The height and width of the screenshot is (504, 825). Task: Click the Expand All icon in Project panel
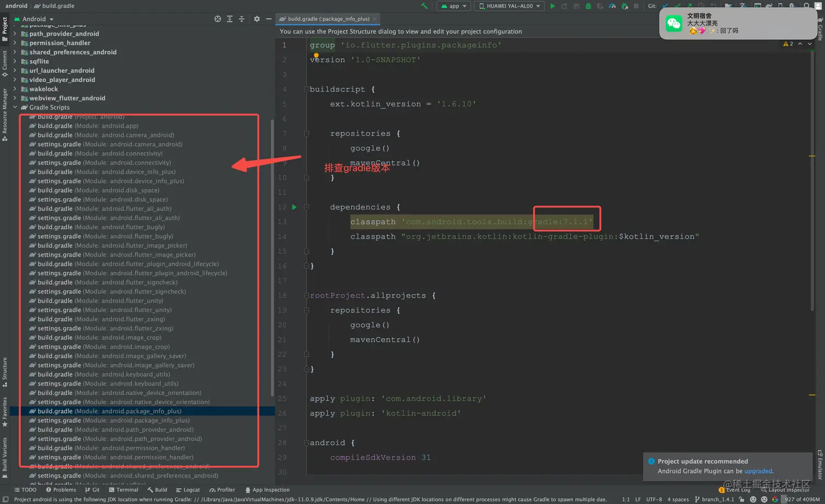point(230,19)
